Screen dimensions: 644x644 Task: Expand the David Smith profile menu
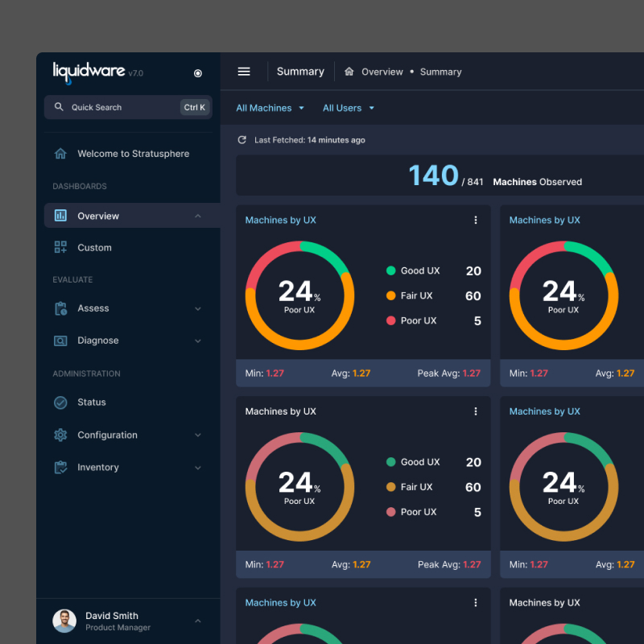198,621
